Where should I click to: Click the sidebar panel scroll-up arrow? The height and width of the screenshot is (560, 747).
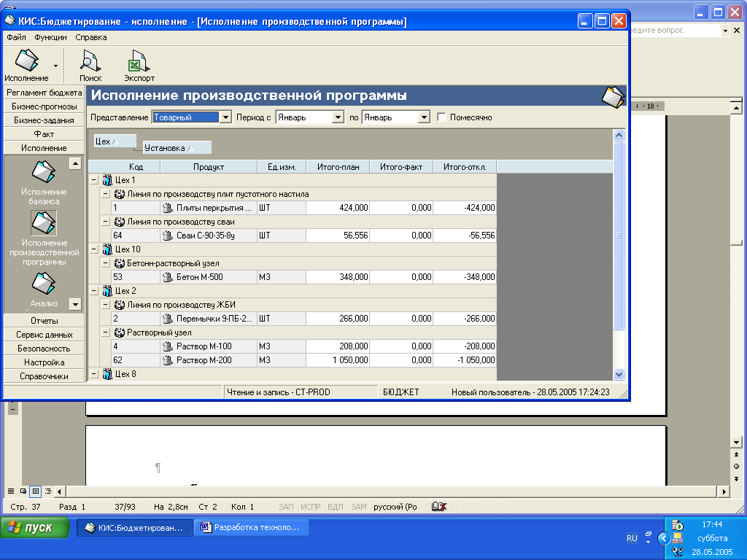[75, 163]
